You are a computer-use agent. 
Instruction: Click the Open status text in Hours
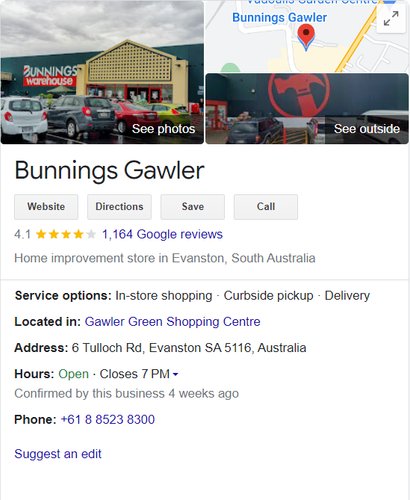coord(73,374)
